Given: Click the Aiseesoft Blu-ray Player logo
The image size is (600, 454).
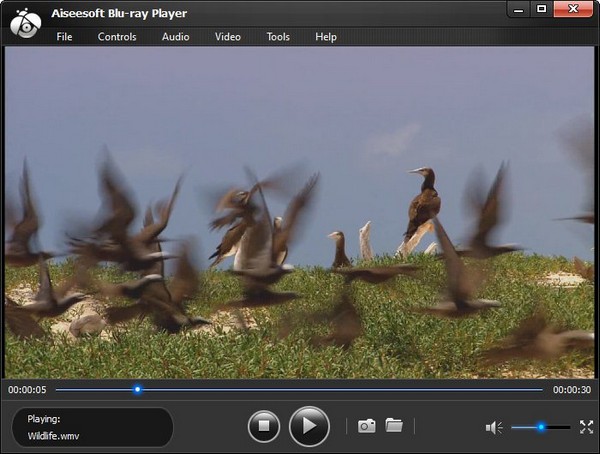Looking at the screenshot, I should point(24,22).
